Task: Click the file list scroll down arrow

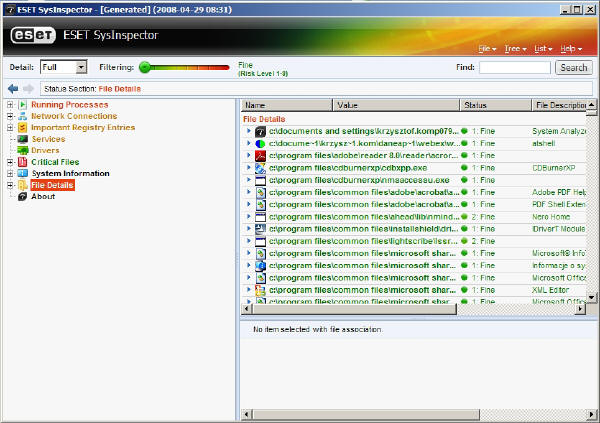Action: point(592,297)
